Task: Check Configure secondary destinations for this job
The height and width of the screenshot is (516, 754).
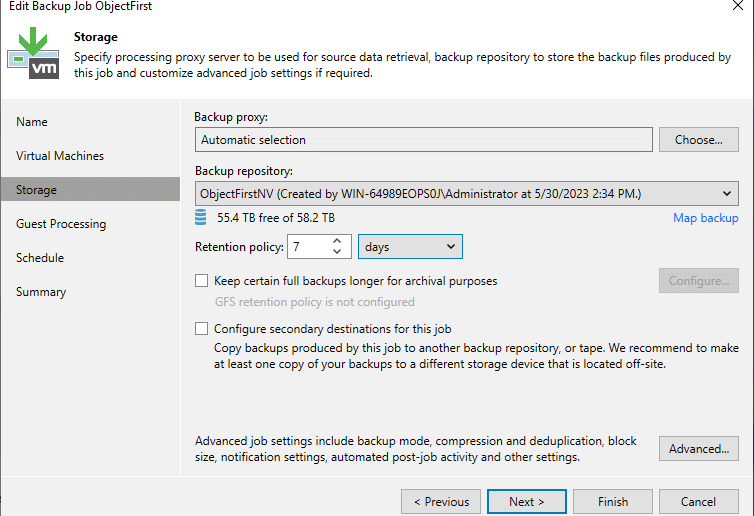Action: pyautogui.click(x=201, y=328)
